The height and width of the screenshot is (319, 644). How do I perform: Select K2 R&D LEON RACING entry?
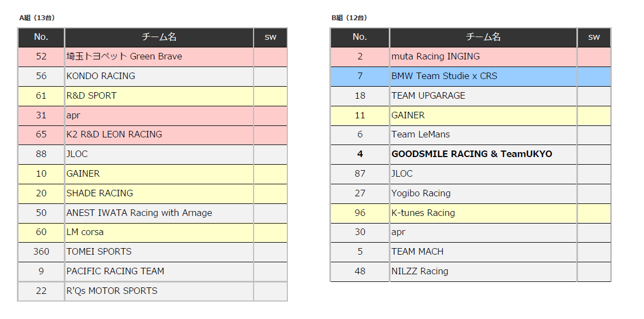pos(115,135)
